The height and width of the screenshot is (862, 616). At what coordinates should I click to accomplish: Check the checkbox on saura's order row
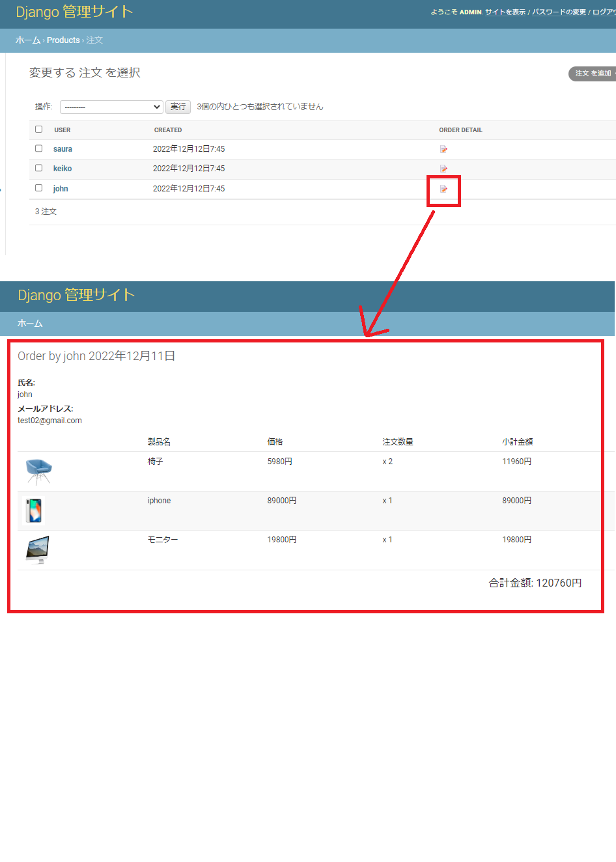(38, 148)
